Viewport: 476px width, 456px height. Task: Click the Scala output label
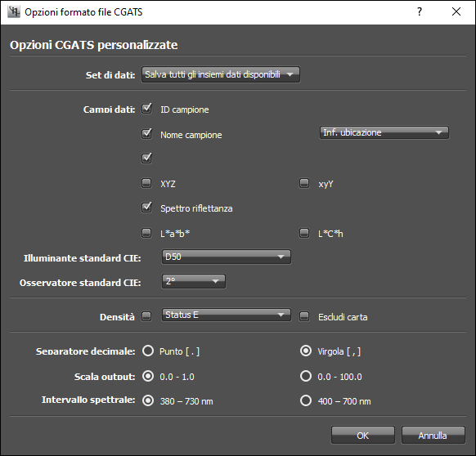[105, 377]
